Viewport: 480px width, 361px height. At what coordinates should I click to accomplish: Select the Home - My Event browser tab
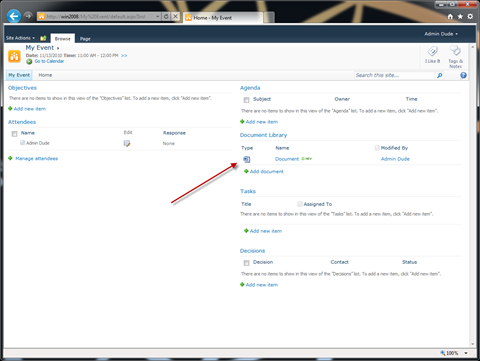click(x=223, y=18)
